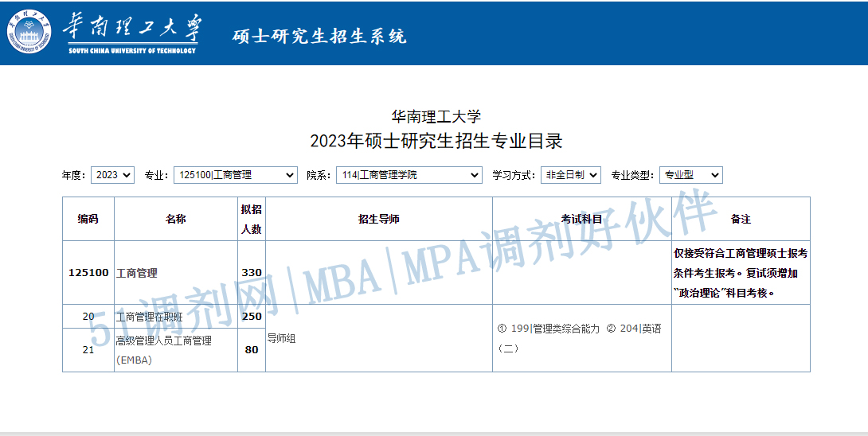Click the South China University of Technology round logo

pos(29,32)
